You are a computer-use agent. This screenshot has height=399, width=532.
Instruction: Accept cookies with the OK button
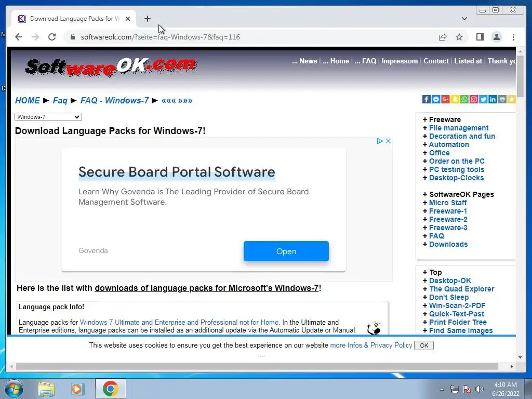(424, 345)
